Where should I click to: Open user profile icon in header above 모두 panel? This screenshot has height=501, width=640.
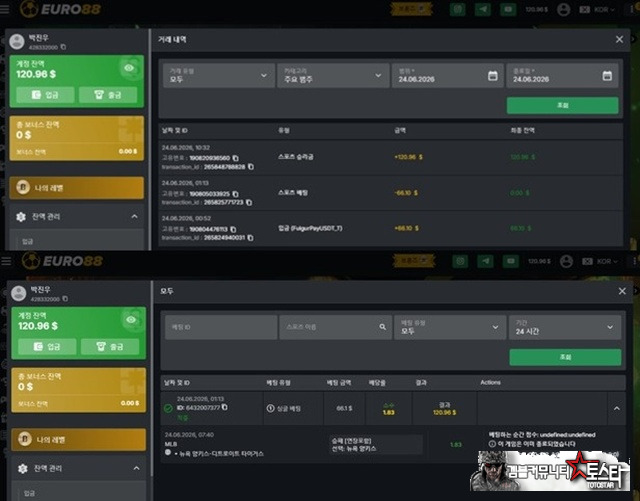(x=566, y=261)
